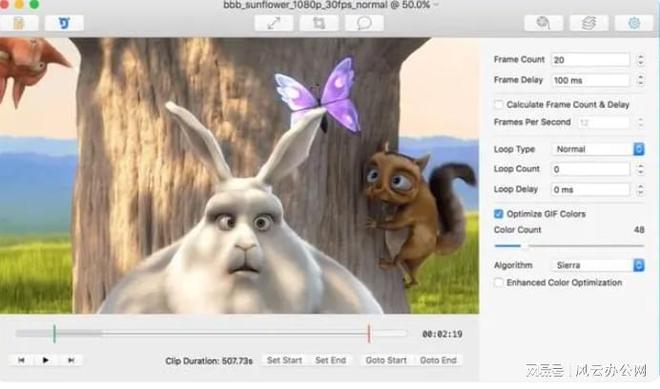Click the Frames Per Second field
This screenshot has height=389, width=660.
(604, 122)
